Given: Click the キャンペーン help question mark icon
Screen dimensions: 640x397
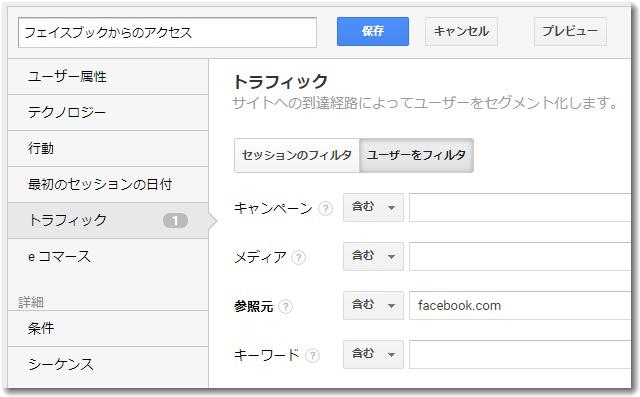Looking at the screenshot, I should 325,208.
